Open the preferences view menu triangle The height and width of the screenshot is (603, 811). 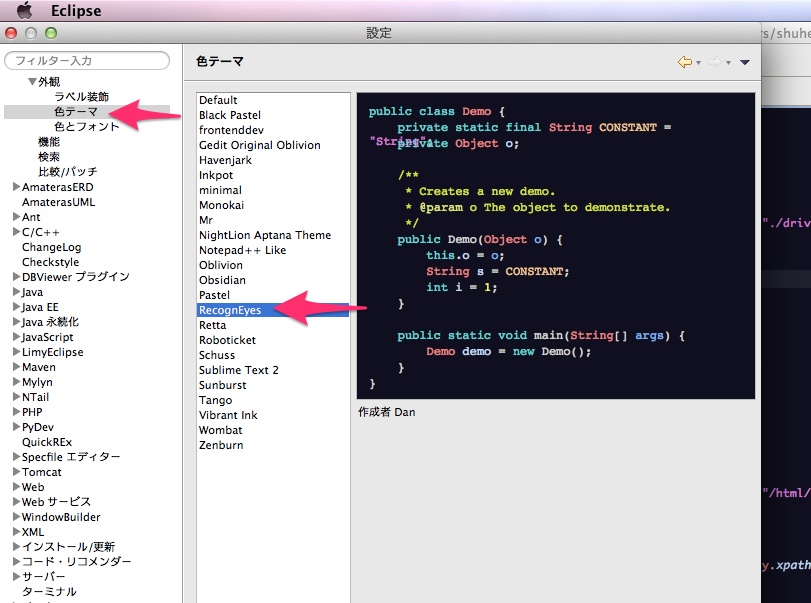pos(745,62)
